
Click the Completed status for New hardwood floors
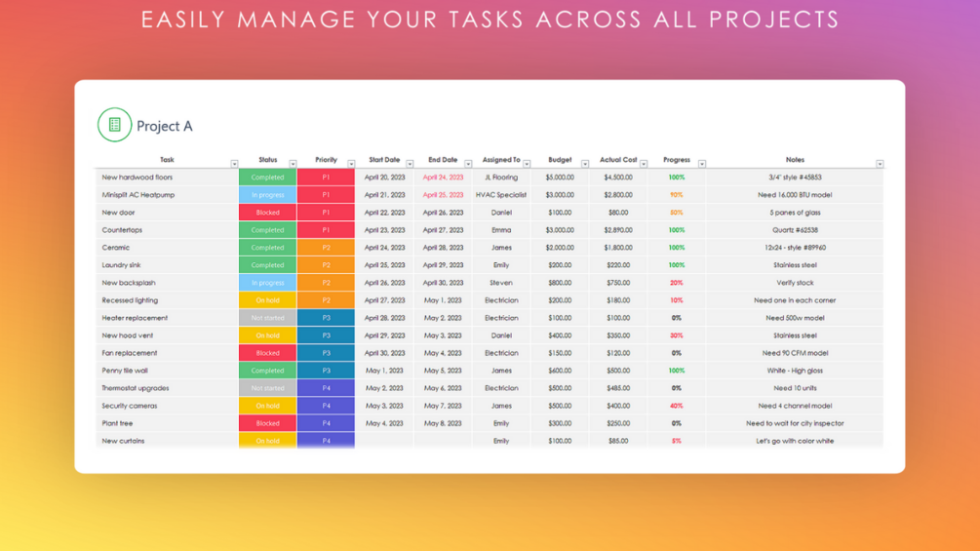pos(267,177)
